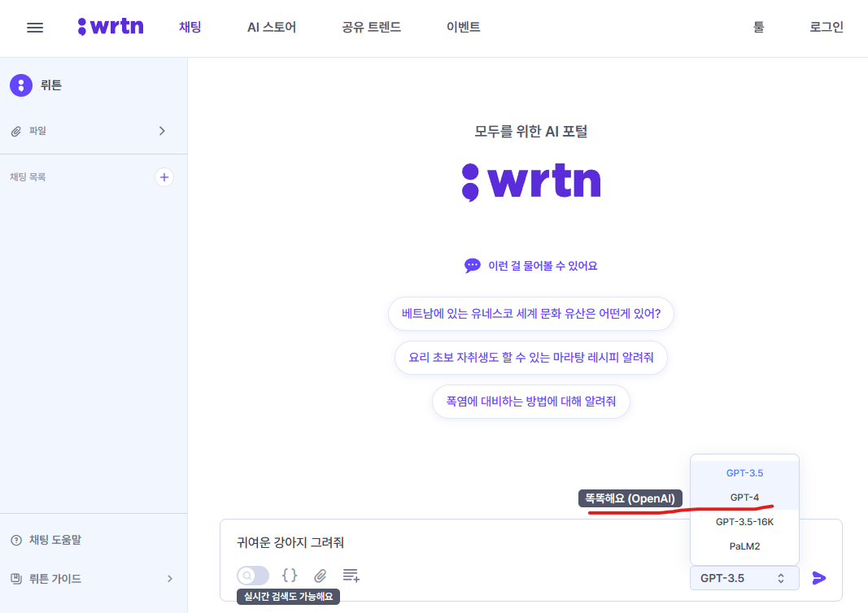The height and width of the screenshot is (613, 868).
Task: Click the prompt template curly braces icon
Action: pyautogui.click(x=290, y=575)
